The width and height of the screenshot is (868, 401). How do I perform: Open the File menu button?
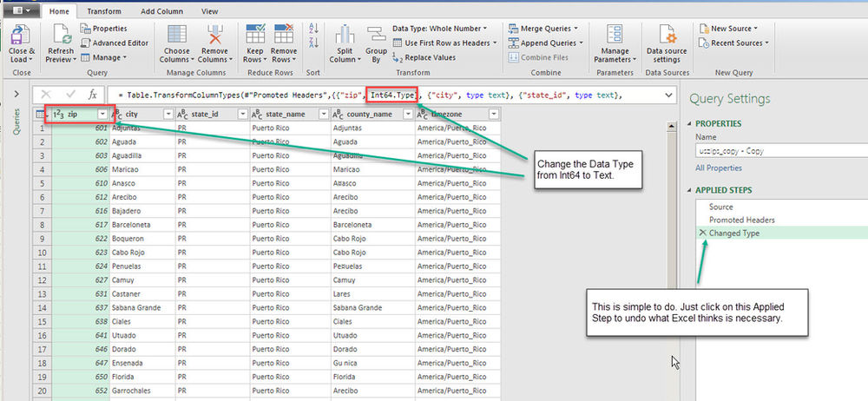(22, 10)
